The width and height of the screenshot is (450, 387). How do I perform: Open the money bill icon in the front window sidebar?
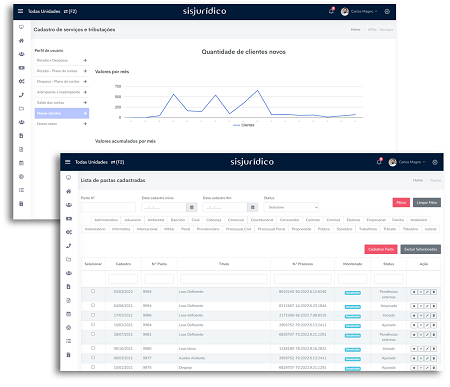69,219
